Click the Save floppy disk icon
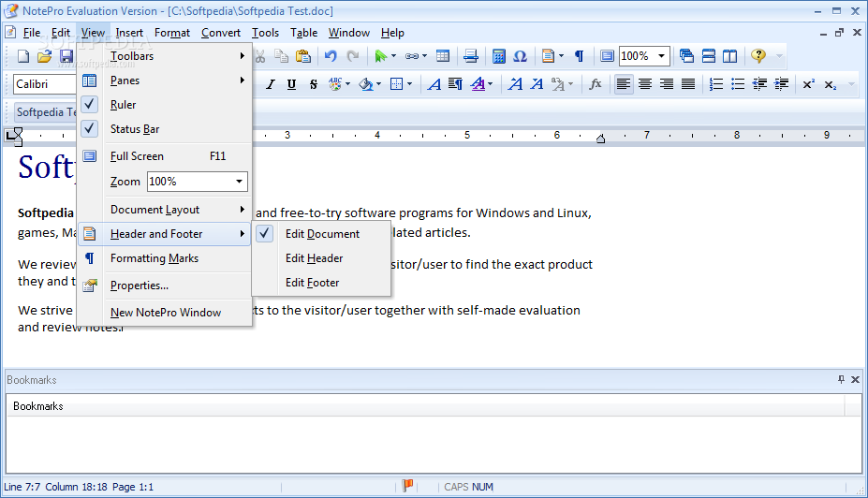 66,56
